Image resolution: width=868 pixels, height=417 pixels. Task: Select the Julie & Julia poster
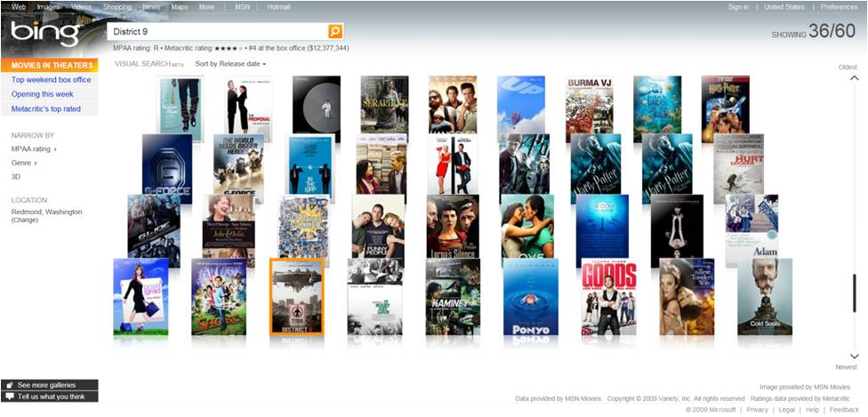click(228, 226)
